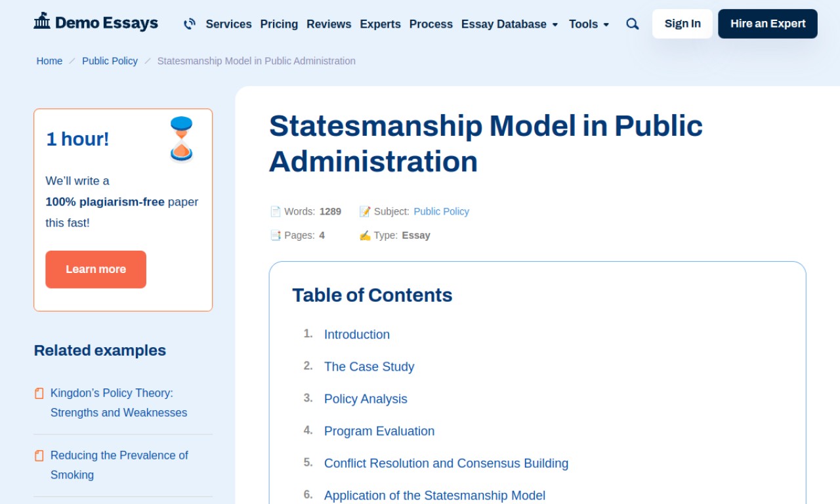Click the '1 hour!' promo heading
This screenshot has width=840, height=504.
pos(77,139)
